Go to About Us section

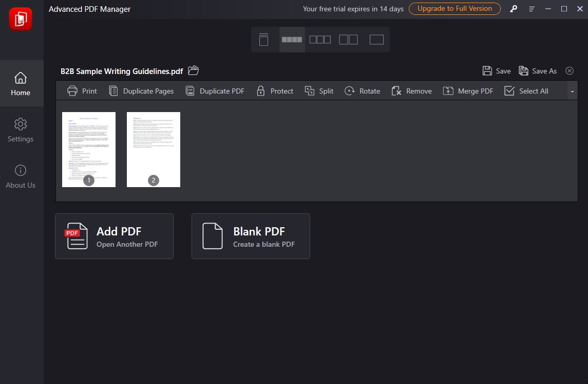click(x=21, y=176)
